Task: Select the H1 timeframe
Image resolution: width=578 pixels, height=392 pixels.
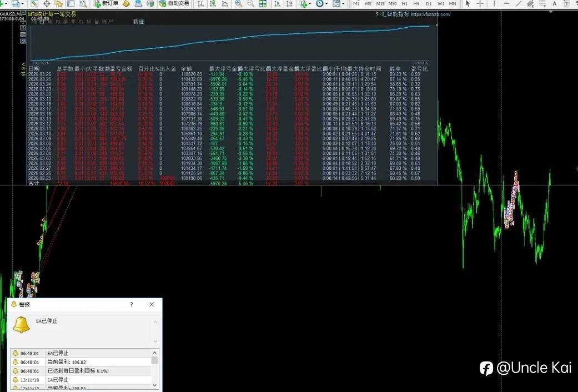Action: (405, 4)
